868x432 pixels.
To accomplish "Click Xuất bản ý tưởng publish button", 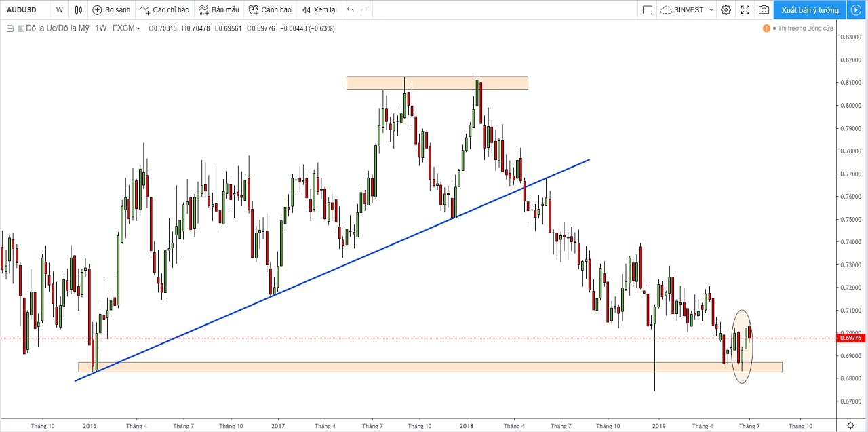I will tap(810, 9).
